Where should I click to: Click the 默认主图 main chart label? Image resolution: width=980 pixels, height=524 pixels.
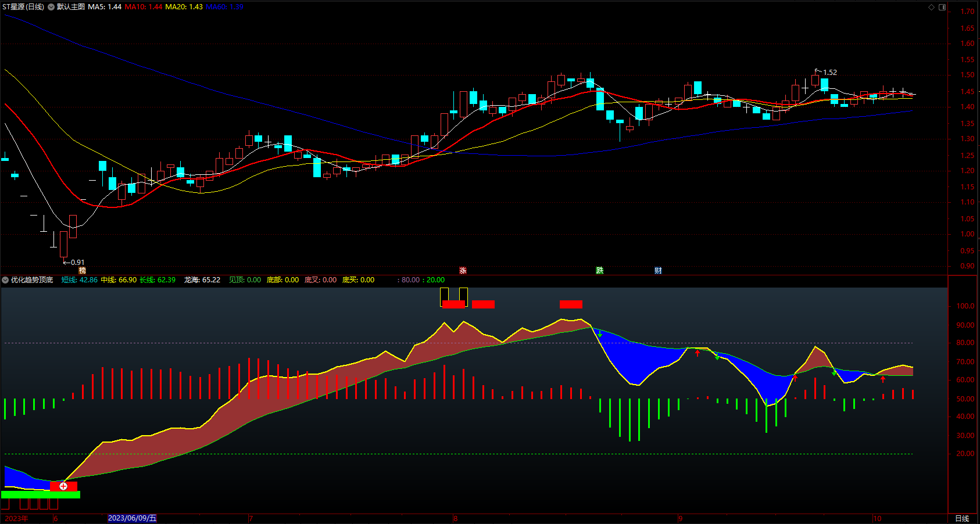tap(71, 7)
